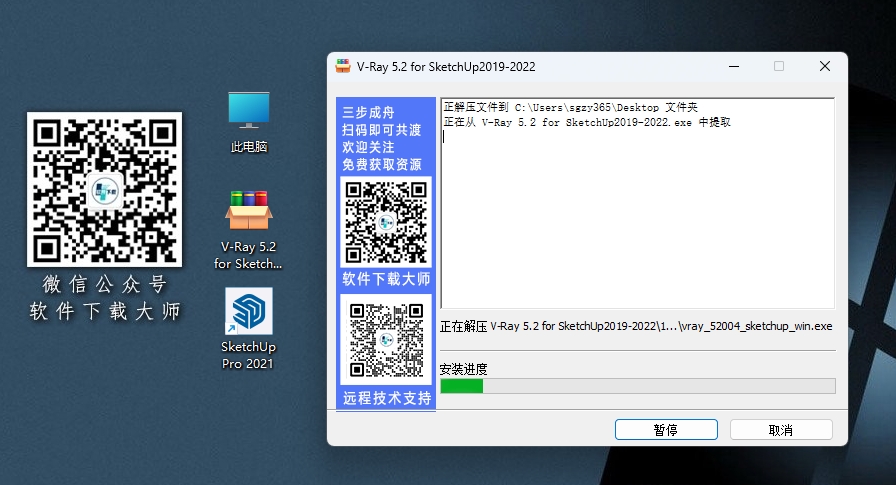This screenshot has height=485, width=896.
Task: Close the V-Ray 5.2 installer window
Action: 825,66
